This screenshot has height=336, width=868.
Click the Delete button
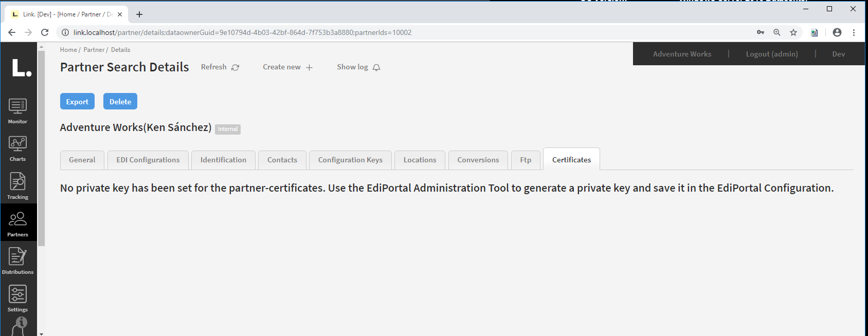point(120,102)
